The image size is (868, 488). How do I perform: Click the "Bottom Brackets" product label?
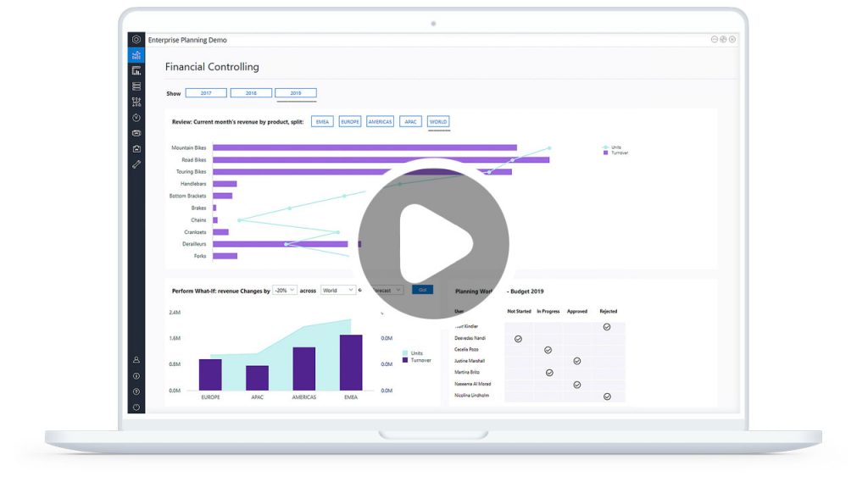pos(187,196)
